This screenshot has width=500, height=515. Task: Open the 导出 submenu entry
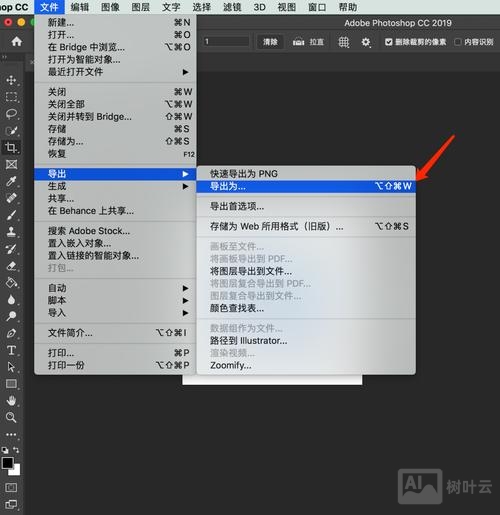pyautogui.click(x=115, y=174)
